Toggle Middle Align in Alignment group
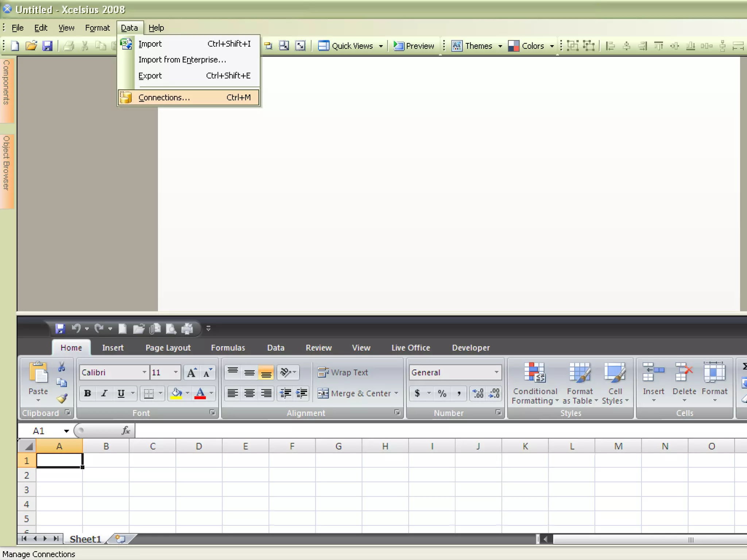 (249, 372)
